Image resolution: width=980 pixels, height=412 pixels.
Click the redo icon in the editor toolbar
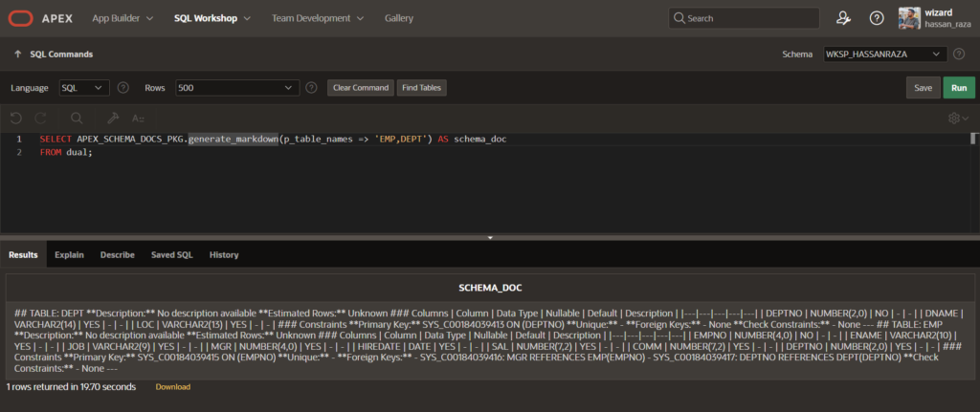pyautogui.click(x=41, y=118)
